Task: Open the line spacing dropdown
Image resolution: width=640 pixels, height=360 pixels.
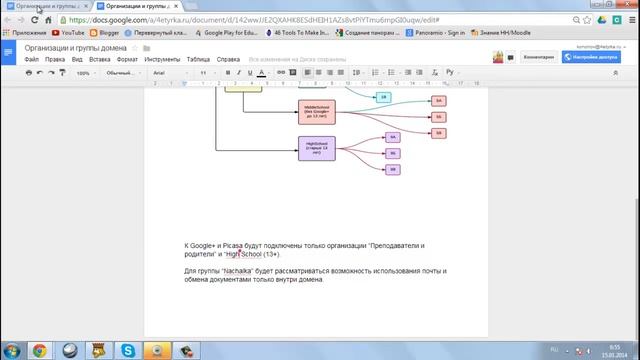Action: tap(358, 73)
